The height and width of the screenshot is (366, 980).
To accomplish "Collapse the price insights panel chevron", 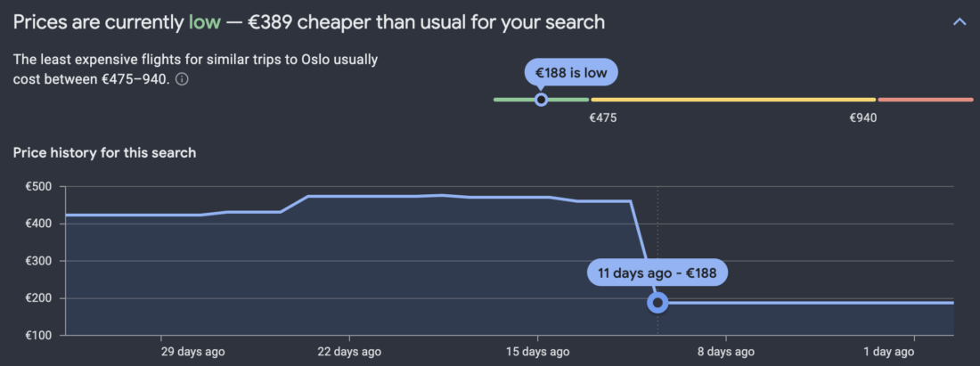I will (960, 22).
